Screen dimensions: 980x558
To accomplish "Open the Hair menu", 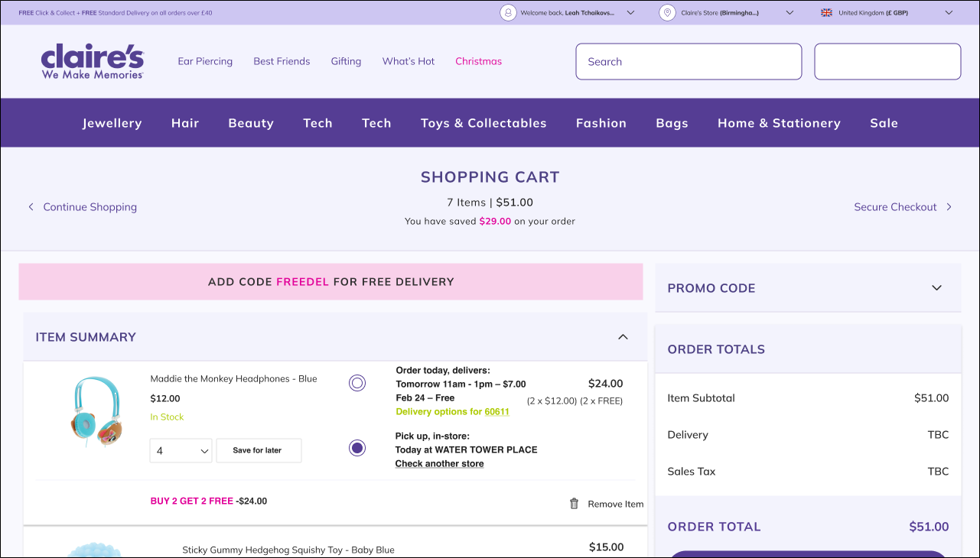I will click(185, 123).
